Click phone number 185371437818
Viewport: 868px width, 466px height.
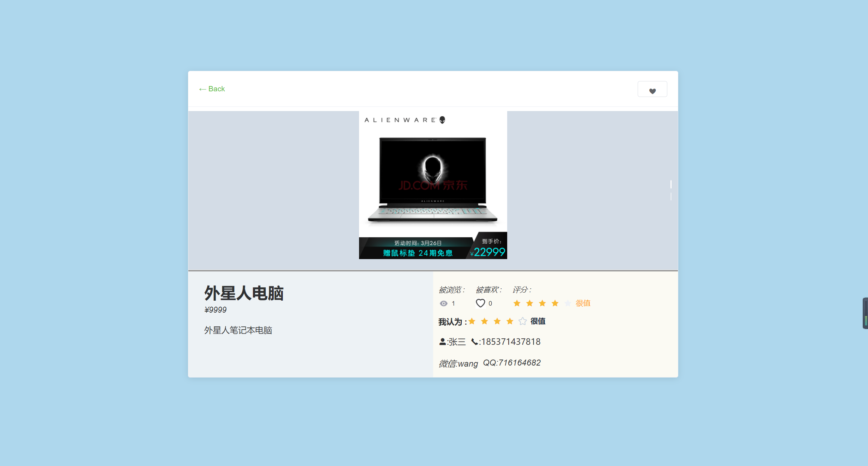(511, 342)
